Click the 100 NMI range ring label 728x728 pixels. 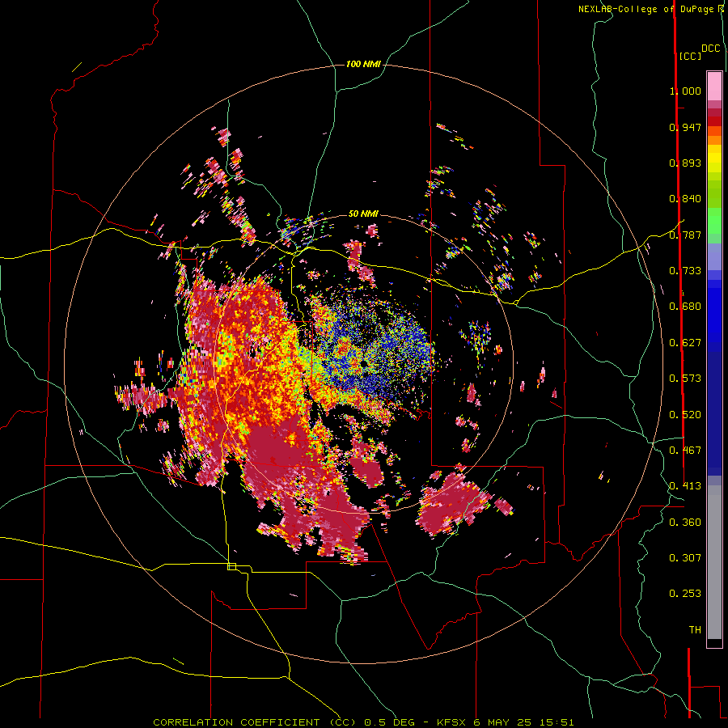363,64
